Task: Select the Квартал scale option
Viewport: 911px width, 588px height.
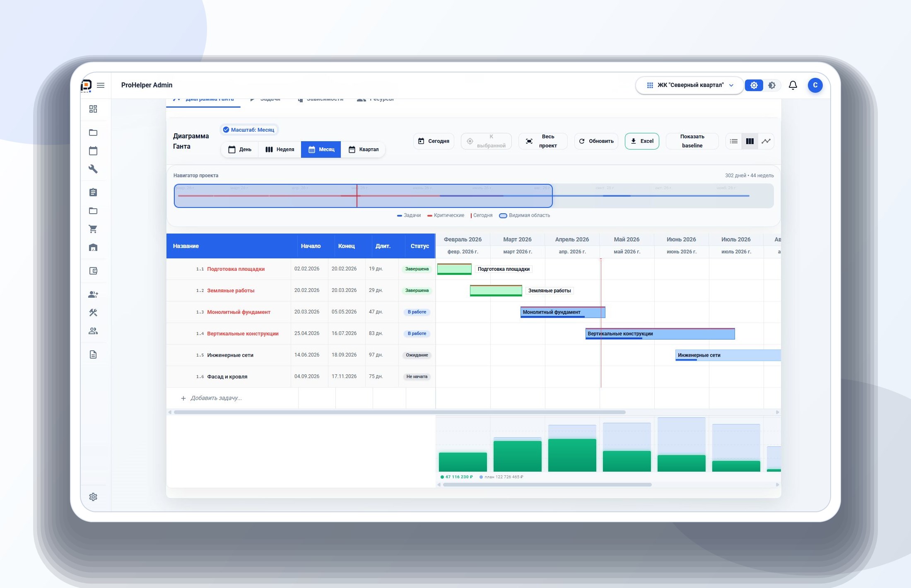Action: [364, 149]
